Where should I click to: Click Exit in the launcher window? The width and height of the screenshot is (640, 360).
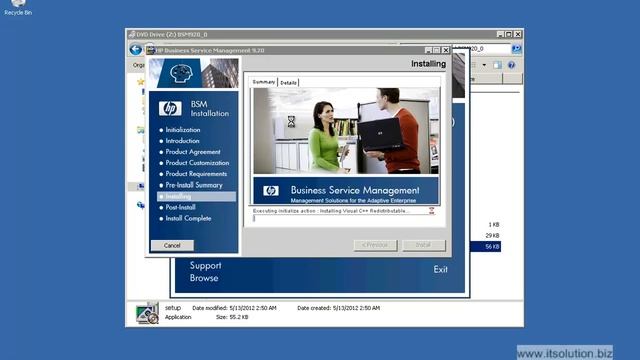[440, 269]
